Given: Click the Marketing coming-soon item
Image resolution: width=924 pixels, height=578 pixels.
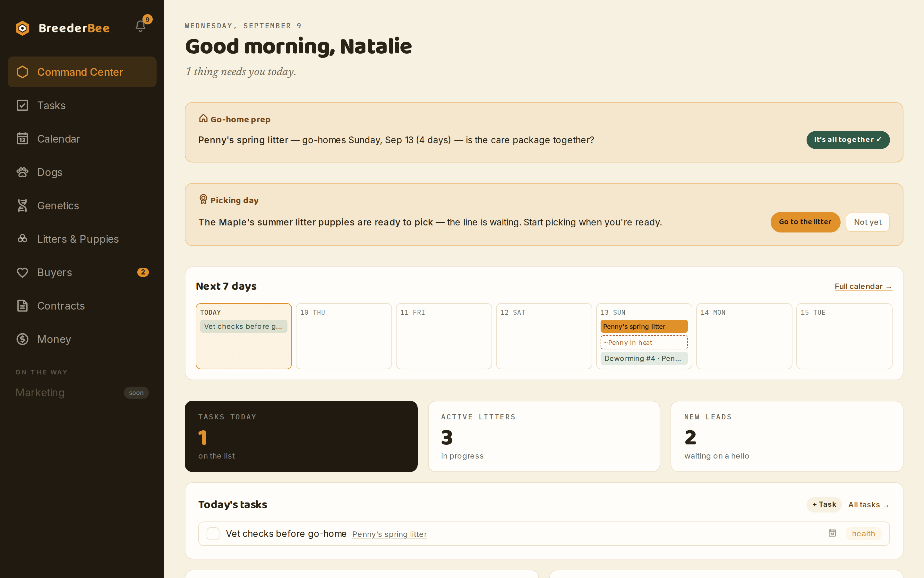Looking at the screenshot, I should pos(82,393).
